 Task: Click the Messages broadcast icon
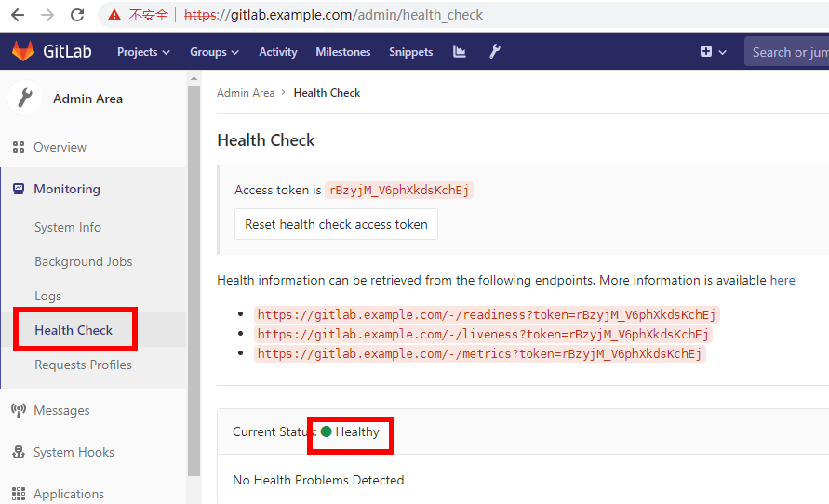tap(19, 410)
